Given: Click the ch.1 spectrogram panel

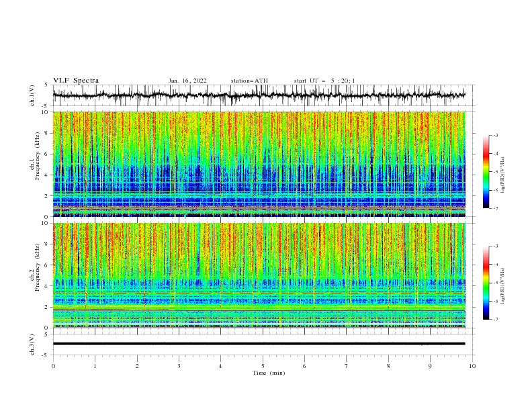Looking at the screenshot, I should click(259, 164).
